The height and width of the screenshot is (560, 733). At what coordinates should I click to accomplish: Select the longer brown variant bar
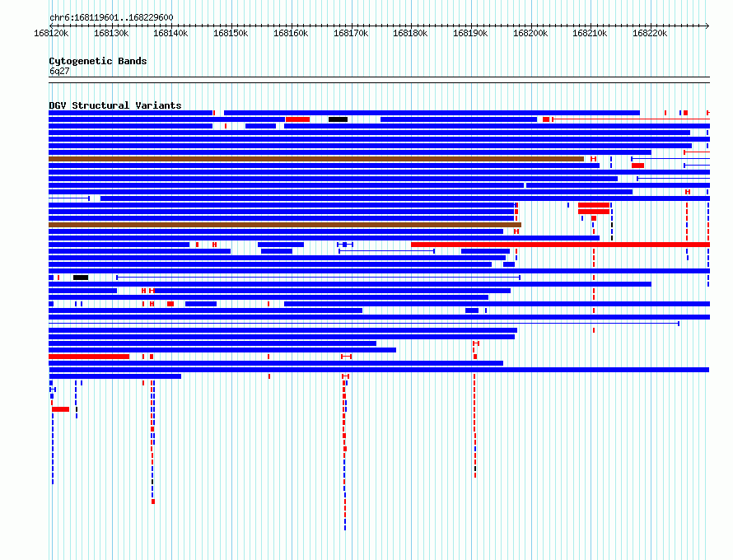(316, 159)
